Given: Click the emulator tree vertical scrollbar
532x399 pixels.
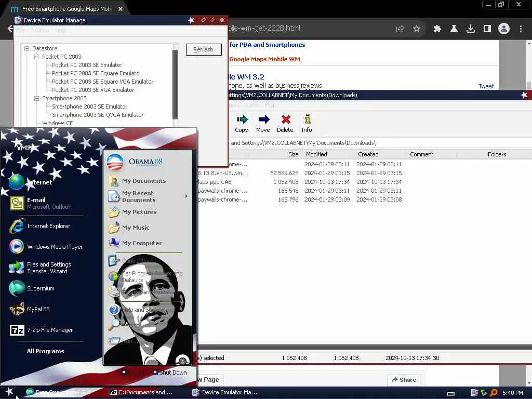Looking at the screenshot, I should coord(176,85).
